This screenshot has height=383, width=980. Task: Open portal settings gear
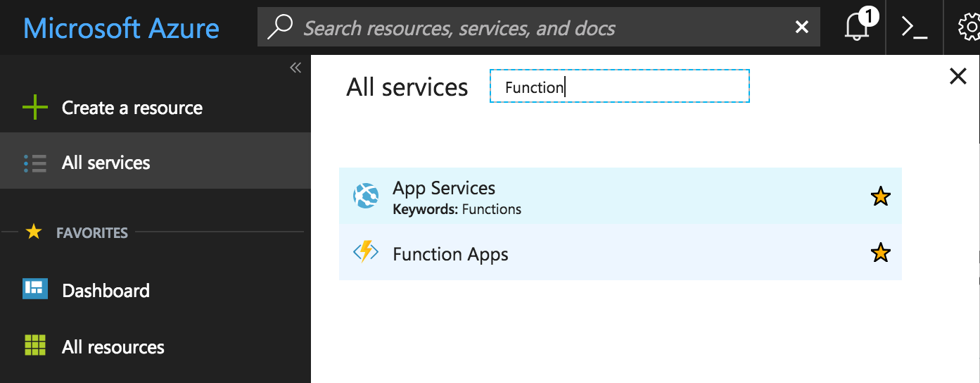click(x=969, y=27)
